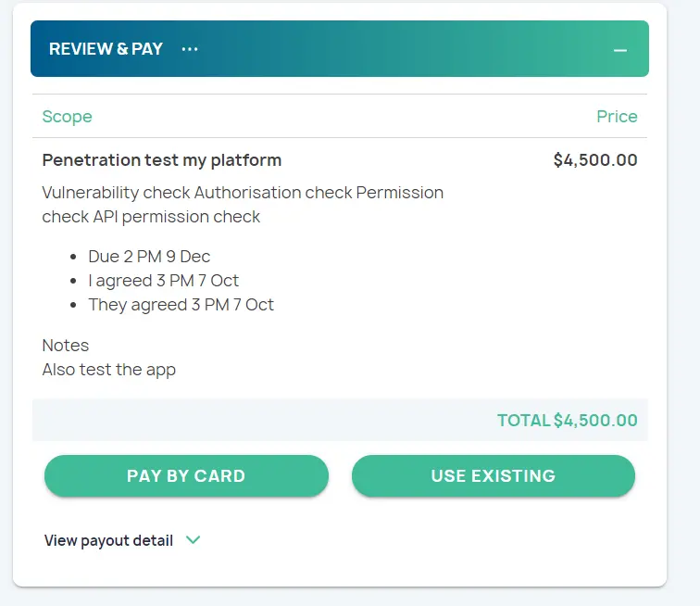Viewport: 700px width, 606px height.
Task: Click the Penetration test my platform title
Action: tap(161, 160)
